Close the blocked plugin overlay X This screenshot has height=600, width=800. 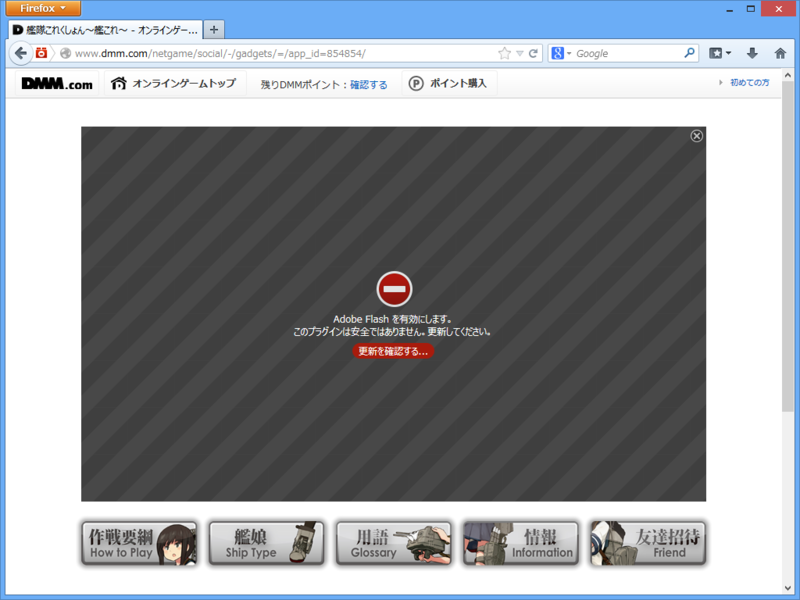(x=696, y=136)
